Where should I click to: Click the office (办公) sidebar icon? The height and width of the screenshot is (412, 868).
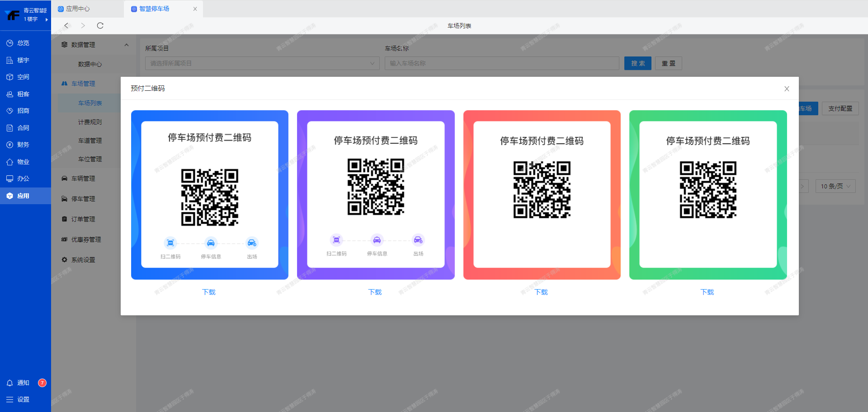(x=10, y=179)
